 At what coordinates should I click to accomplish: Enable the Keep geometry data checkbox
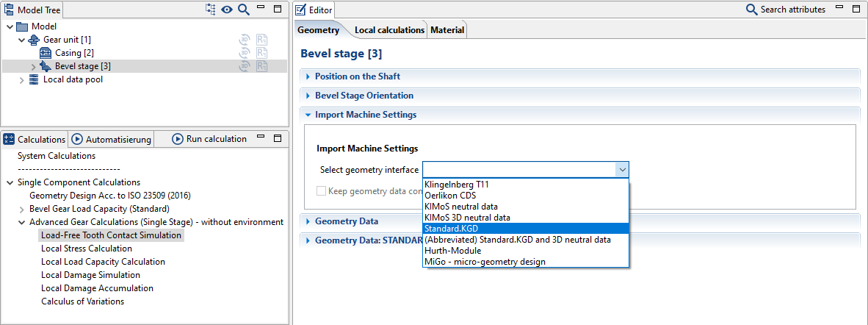click(321, 190)
